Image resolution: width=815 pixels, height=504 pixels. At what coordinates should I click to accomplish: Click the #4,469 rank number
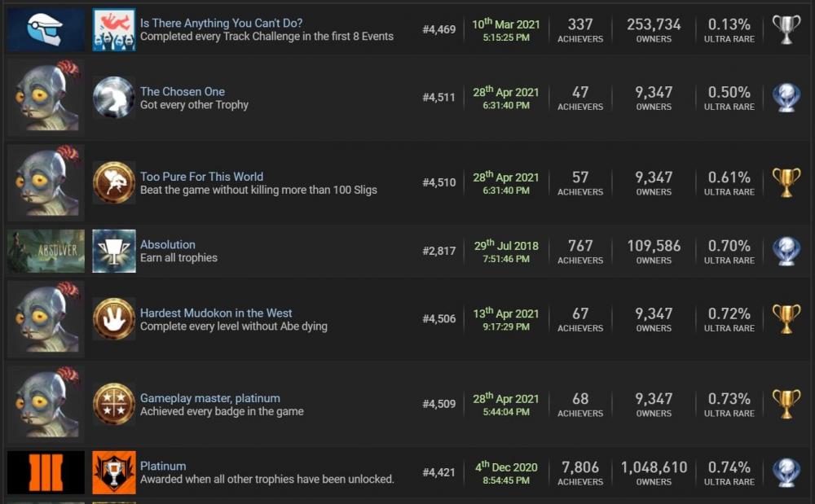point(440,31)
